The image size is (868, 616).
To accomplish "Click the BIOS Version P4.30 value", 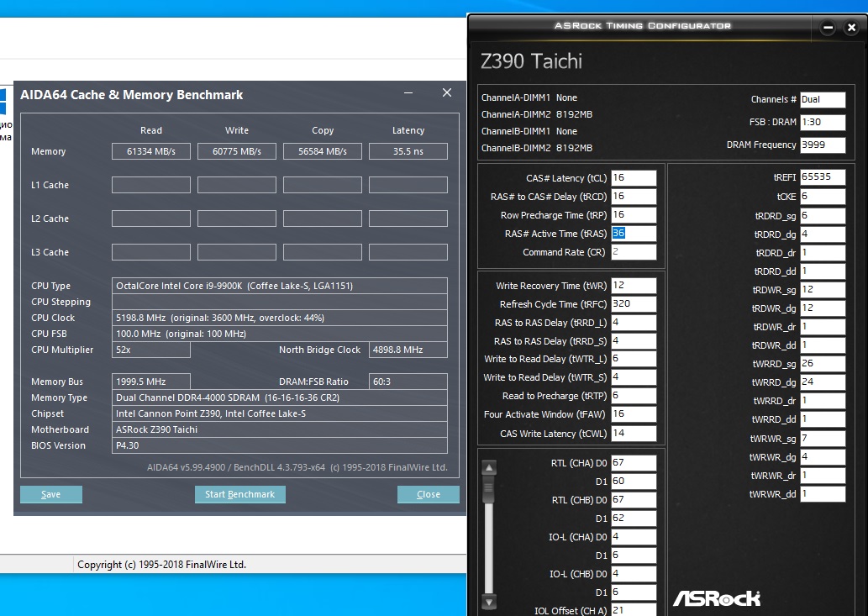I will pos(280,445).
